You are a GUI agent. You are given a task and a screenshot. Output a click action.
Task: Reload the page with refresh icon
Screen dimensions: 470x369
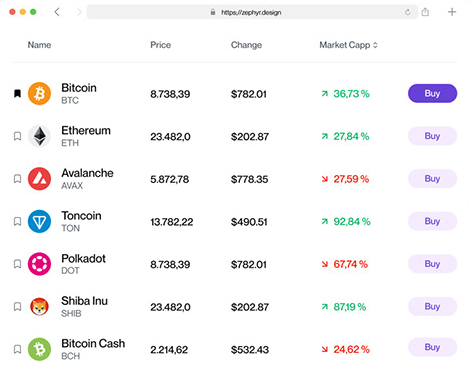tap(407, 12)
